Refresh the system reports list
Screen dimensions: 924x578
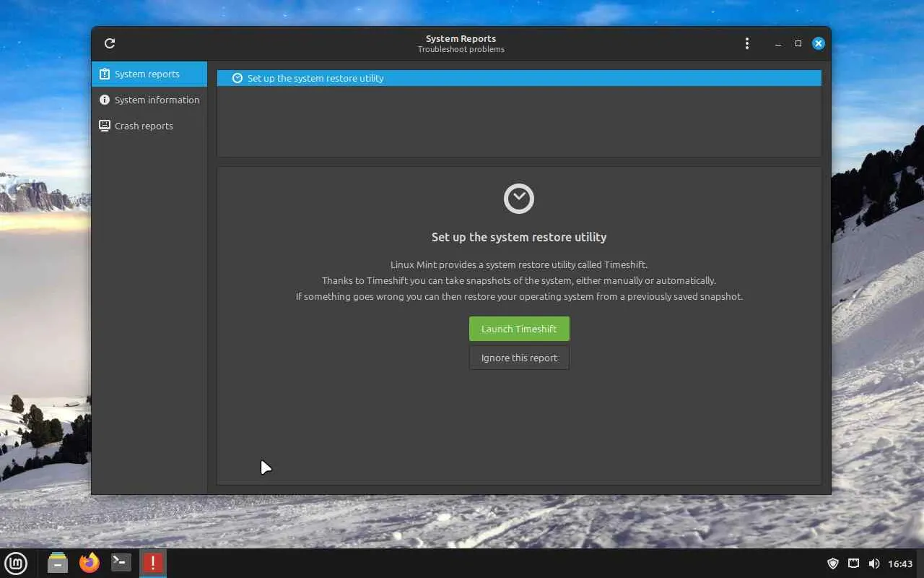point(110,43)
